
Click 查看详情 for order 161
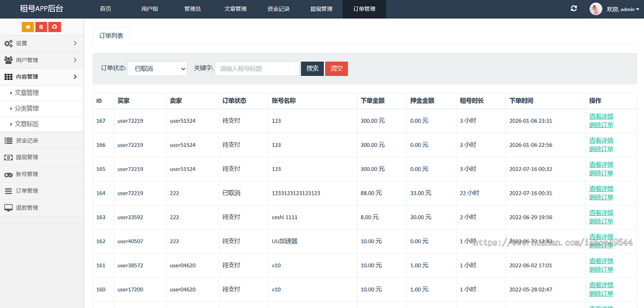[x=601, y=261]
